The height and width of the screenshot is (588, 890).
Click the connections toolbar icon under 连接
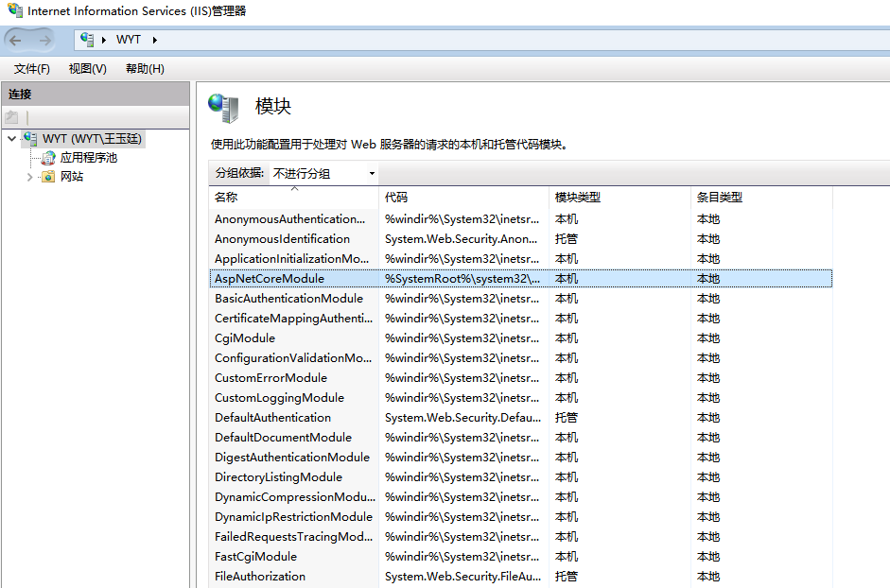11,117
